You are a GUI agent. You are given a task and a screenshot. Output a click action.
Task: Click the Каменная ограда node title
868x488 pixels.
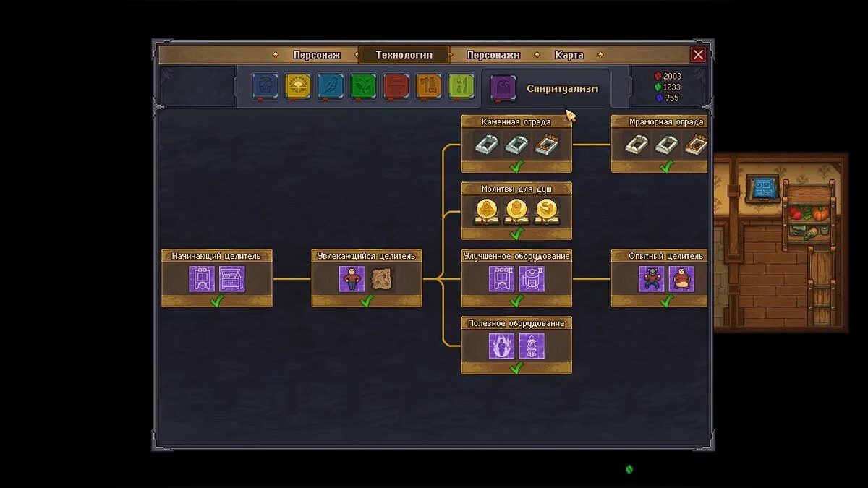[516, 122]
